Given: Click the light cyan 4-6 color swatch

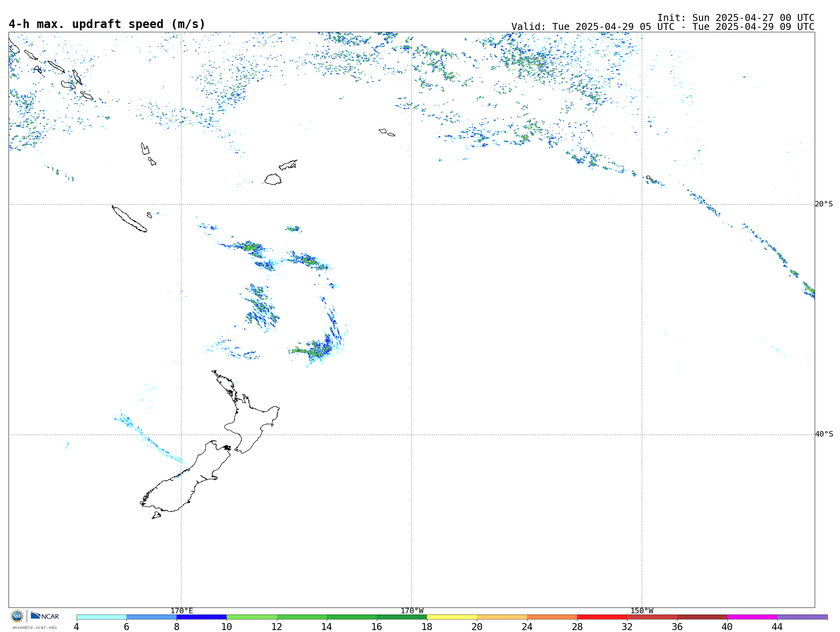Looking at the screenshot, I should click(x=101, y=617).
